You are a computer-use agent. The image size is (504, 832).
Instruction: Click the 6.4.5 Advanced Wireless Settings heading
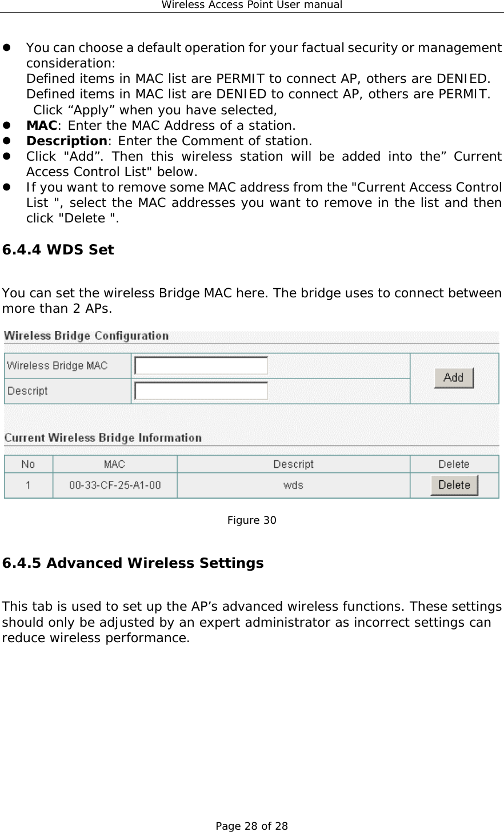132,563
